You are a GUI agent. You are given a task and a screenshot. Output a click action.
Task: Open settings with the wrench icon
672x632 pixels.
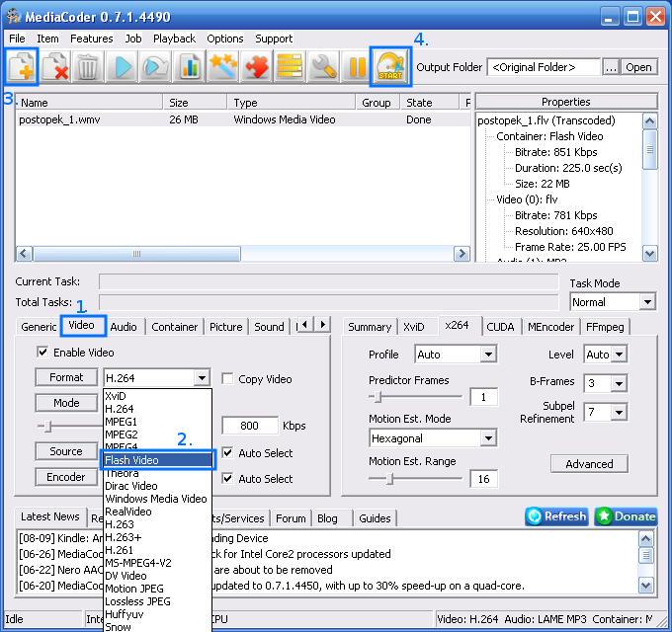(x=323, y=67)
